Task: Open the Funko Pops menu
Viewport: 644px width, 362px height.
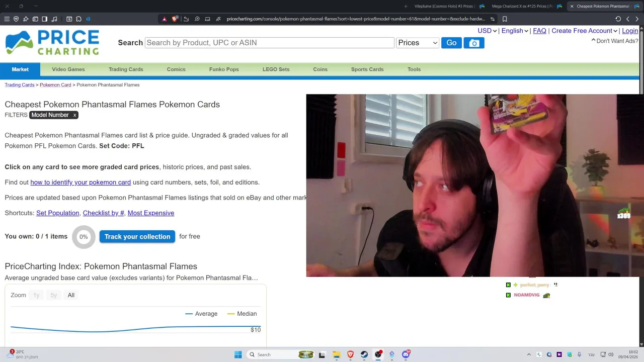Action: (x=224, y=69)
